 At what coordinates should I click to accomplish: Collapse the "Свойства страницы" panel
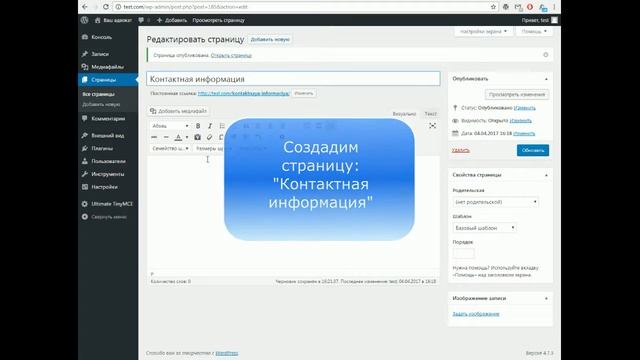click(546, 175)
